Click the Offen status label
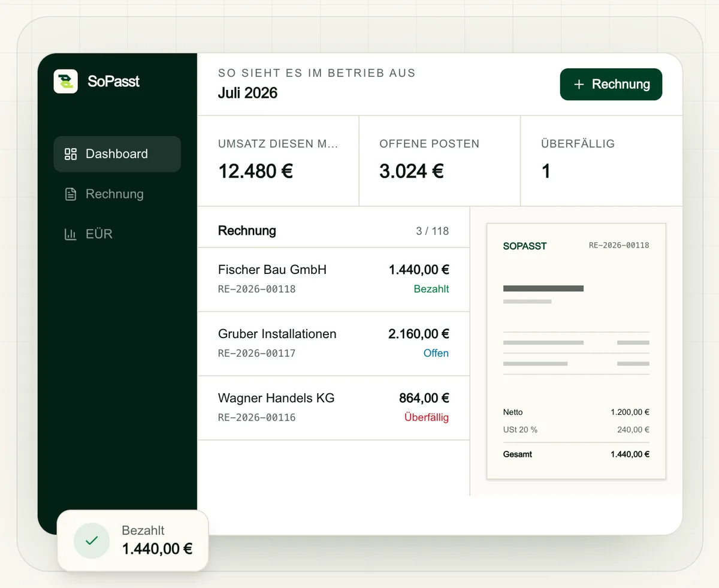Viewport: 719px width, 588px height. point(436,353)
